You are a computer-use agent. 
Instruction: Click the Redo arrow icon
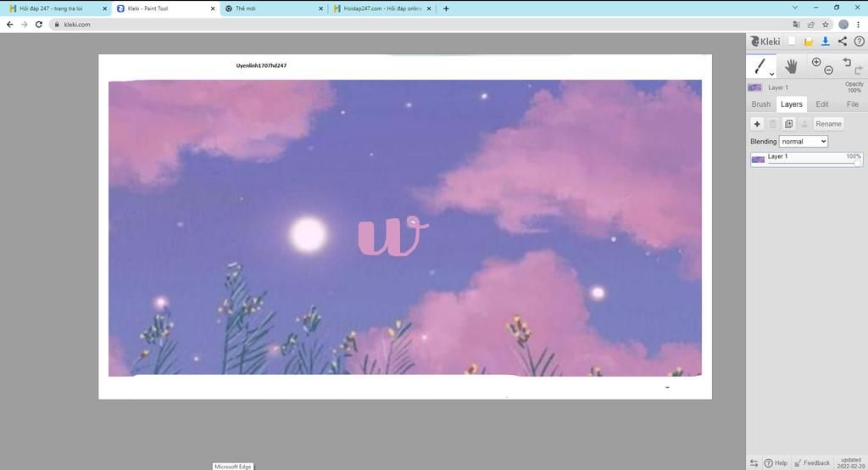pos(858,70)
